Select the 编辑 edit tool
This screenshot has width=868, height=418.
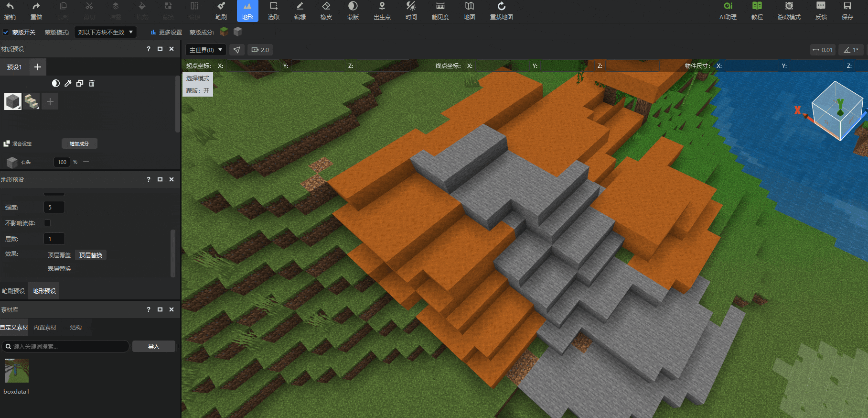click(x=300, y=11)
